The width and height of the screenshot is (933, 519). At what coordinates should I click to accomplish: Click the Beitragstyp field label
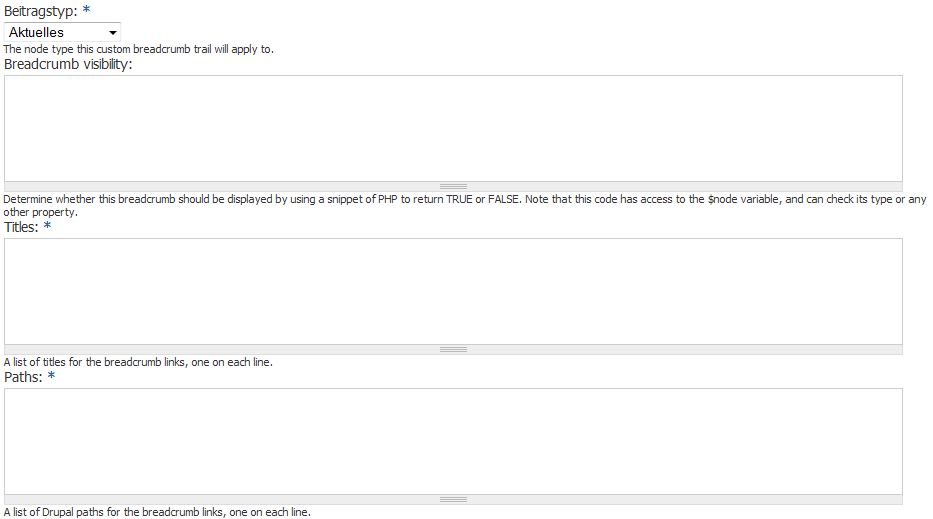pyautogui.click(x=41, y=11)
